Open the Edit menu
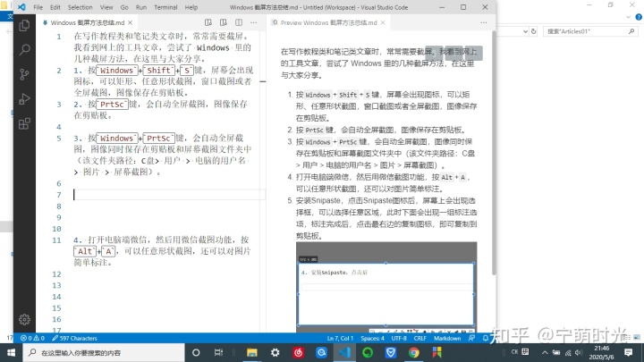This screenshot has width=644, height=362. 55,7
